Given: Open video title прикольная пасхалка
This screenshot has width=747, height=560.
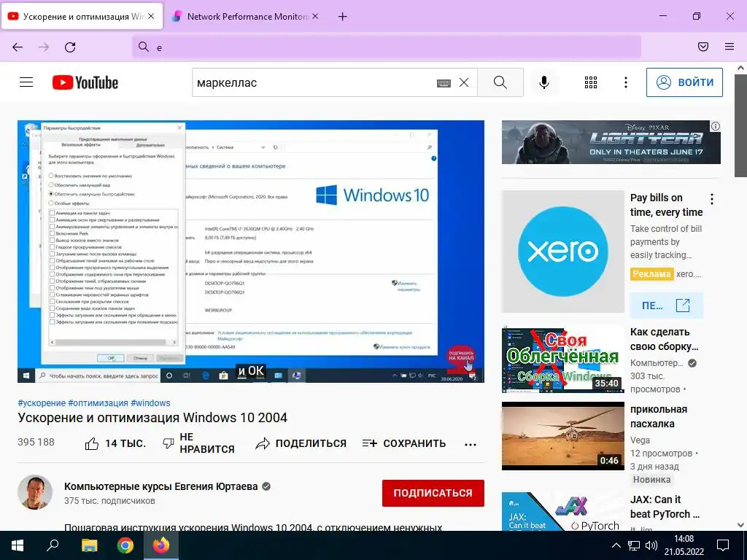Looking at the screenshot, I should 659,416.
